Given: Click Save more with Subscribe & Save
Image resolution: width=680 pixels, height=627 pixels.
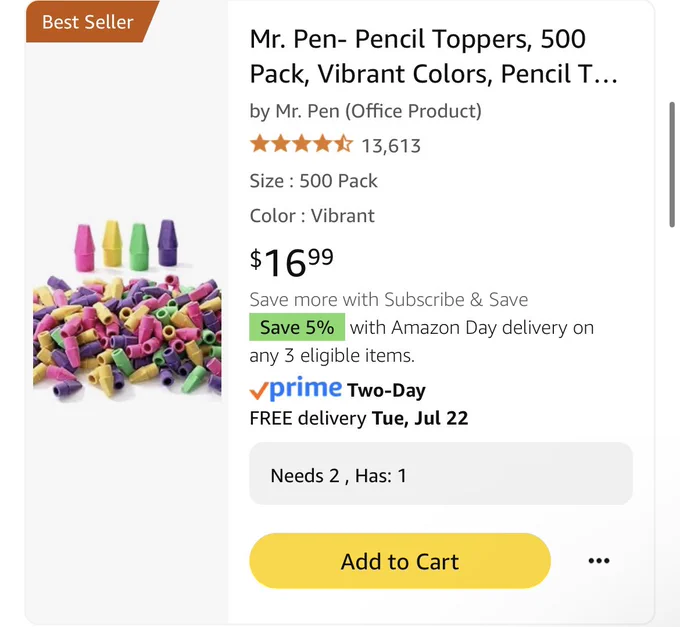Looking at the screenshot, I should tap(389, 300).
